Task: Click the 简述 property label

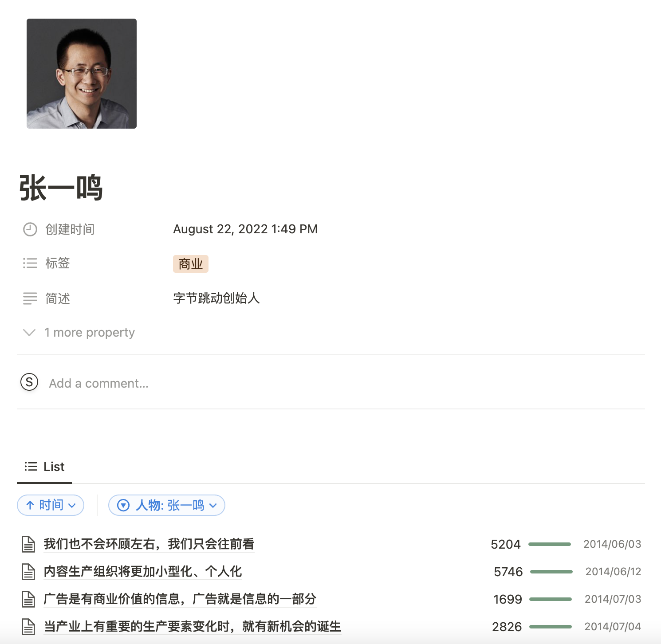Action: pyautogui.click(x=58, y=298)
